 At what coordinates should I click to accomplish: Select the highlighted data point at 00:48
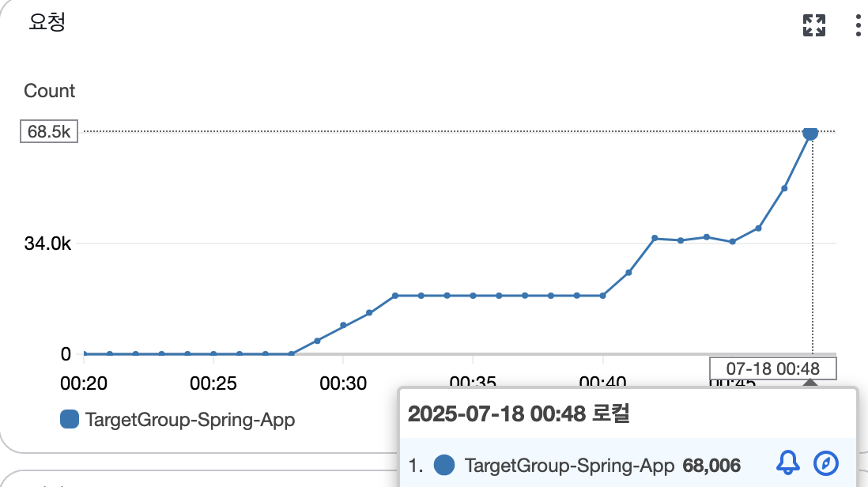810,132
